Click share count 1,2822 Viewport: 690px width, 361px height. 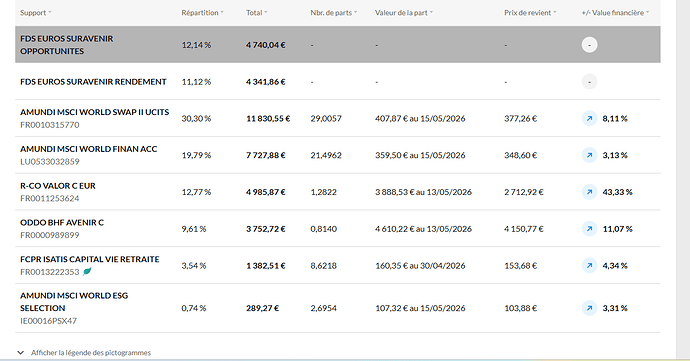[323, 192]
